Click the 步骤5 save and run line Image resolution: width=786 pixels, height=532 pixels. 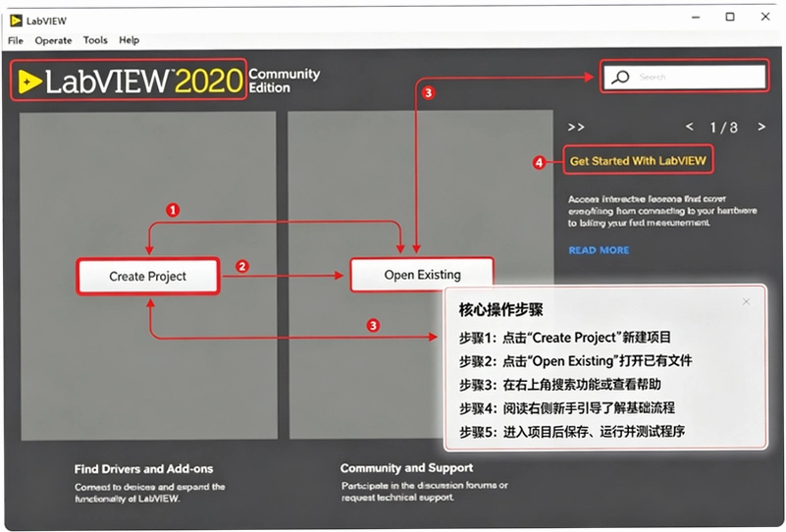point(572,432)
